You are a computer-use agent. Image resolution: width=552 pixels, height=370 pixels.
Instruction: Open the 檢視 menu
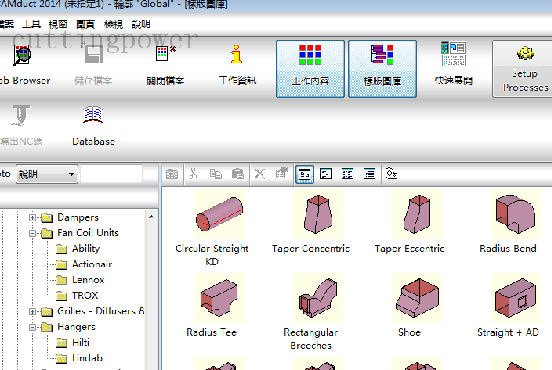[113, 24]
